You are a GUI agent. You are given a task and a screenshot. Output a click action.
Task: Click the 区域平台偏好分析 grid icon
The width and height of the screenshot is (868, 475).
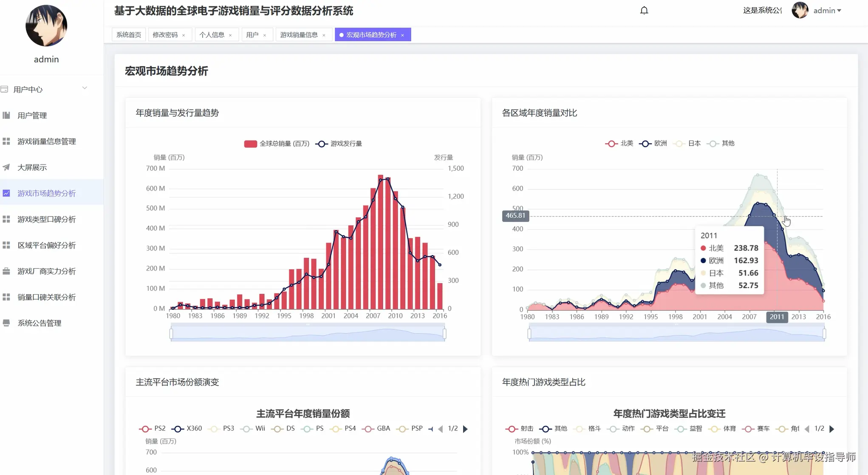point(6,245)
